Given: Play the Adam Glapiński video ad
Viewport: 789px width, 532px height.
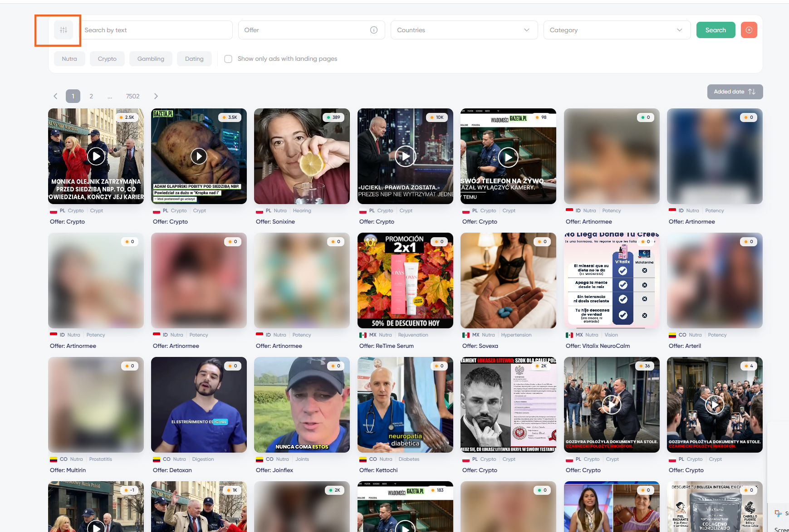Looking at the screenshot, I should pos(199,156).
